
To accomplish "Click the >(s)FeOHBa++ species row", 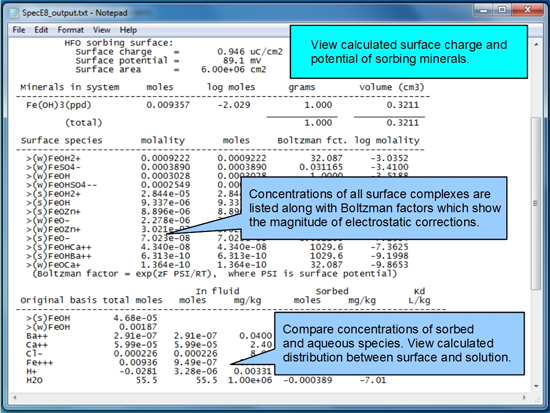I will (217, 256).
